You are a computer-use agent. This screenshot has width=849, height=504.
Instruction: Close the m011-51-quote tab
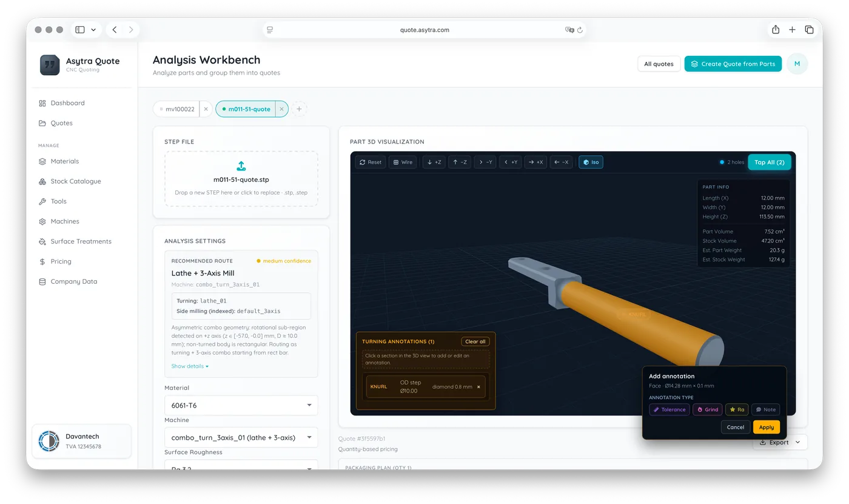click(281, 109)
